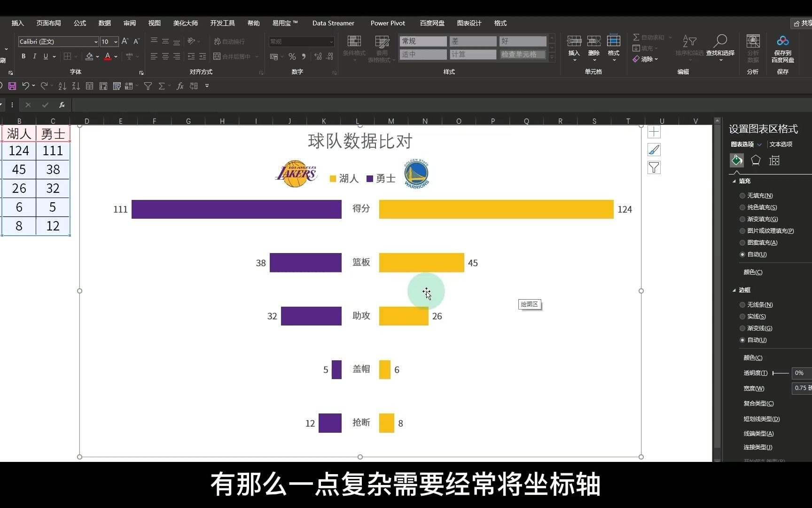Screen dimensions: 812x508
Task: Apply bold formatting to selected cells
Action: (x=23, y=56)
